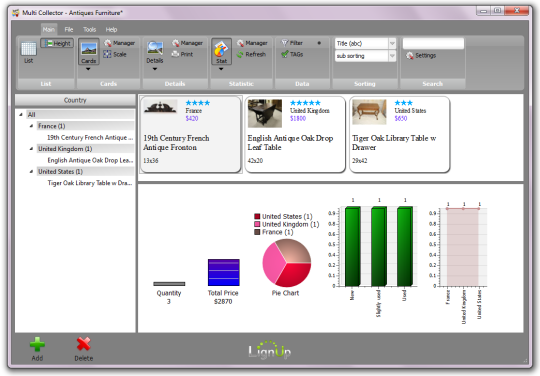
Task: Click the Multi Collector title bar icon
Action: point(15,13)
